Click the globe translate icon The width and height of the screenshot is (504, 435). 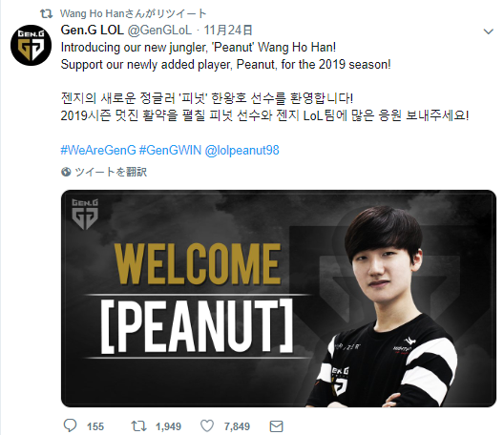tap(66, 173)
